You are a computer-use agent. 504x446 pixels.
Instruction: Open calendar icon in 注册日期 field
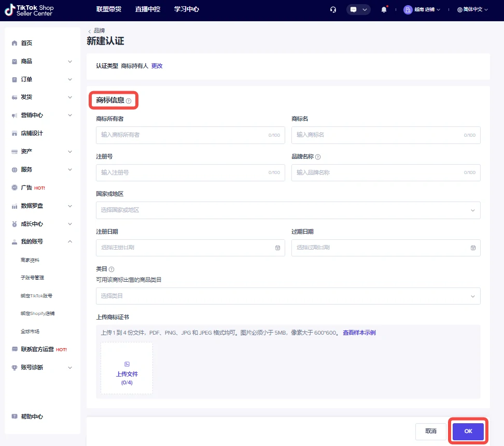(277, 248)
